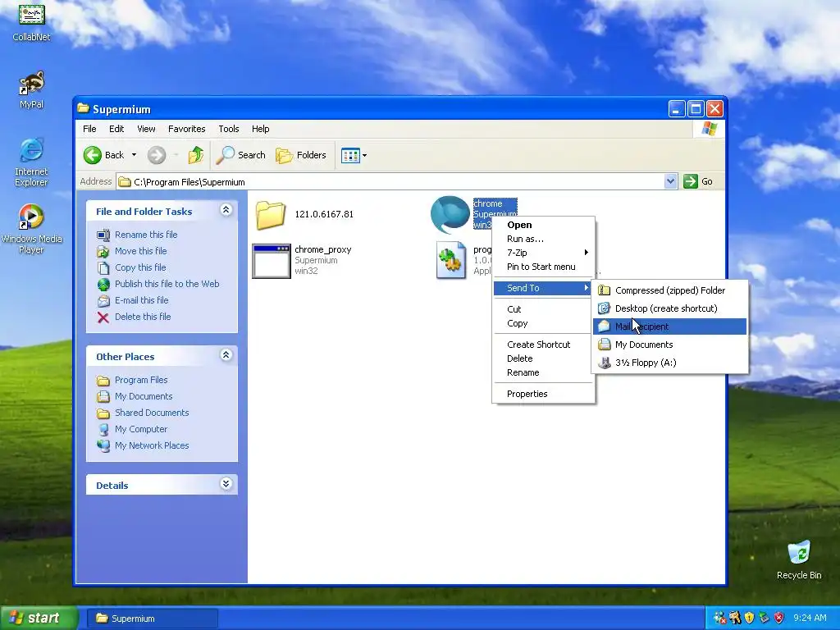This screenshot has height=630, width=840.
Task: Expand the 7-Zip submenu
Action: 543,253
